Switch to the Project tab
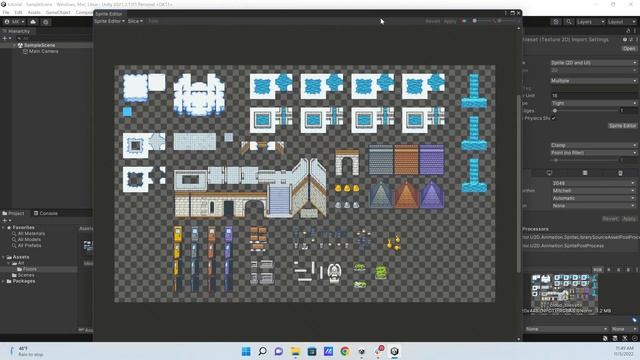 13,213
